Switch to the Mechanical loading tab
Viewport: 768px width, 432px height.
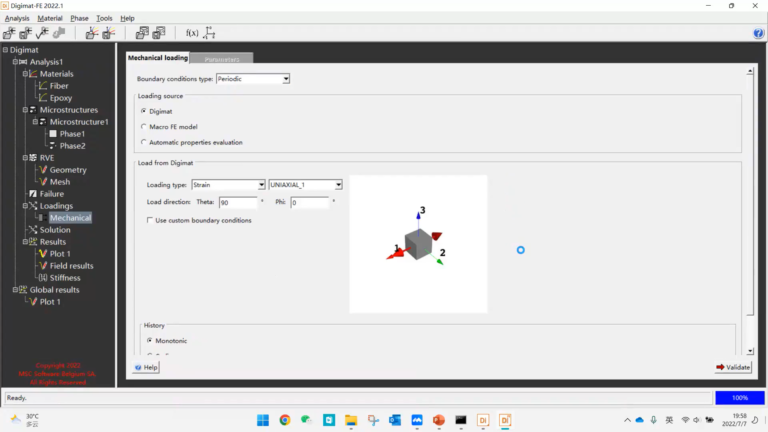[158, 58]
